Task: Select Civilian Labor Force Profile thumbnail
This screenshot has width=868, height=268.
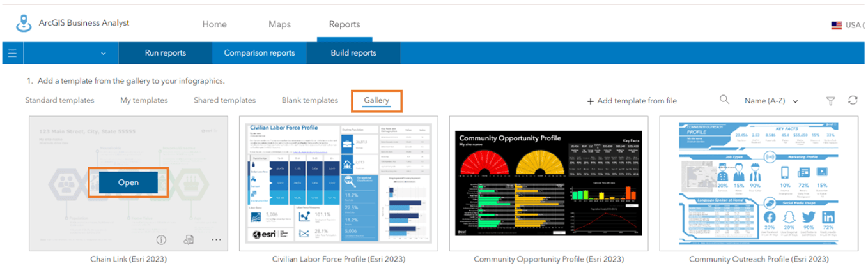Action: click(x=338, y=184)
